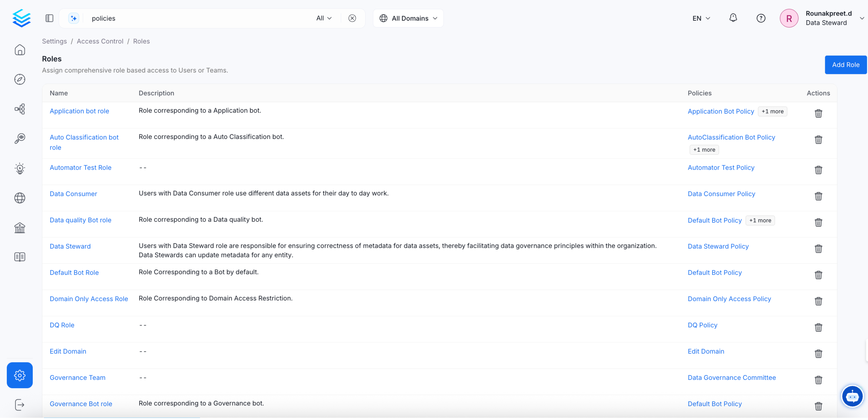The width and height of the screenshot is (868, 420).
Task: Open the Insights lightbulb icon
Action: pyautogui.click(x=19, y=168)
